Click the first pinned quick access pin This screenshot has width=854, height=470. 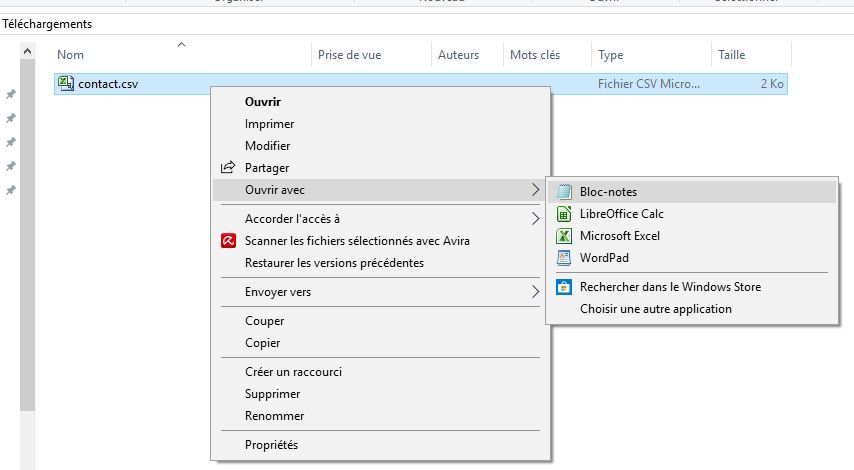click(11, 95)
